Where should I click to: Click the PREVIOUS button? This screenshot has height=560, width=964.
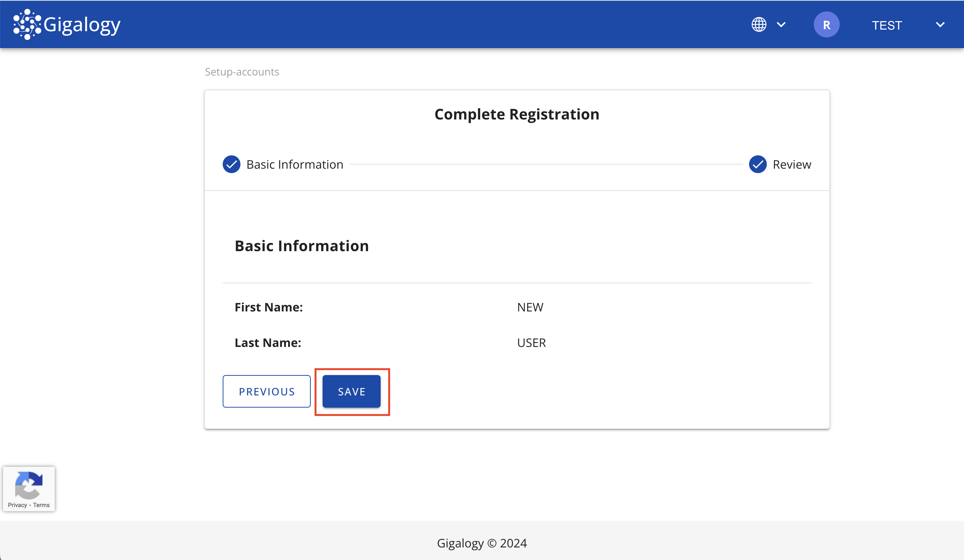click(266, 391)
